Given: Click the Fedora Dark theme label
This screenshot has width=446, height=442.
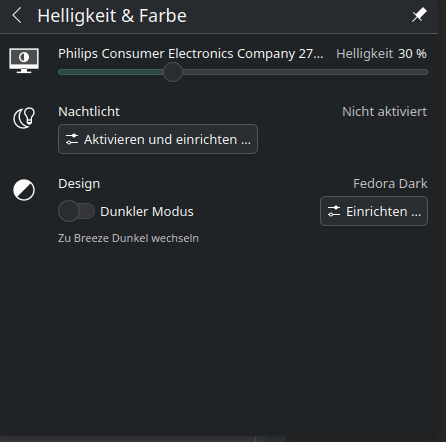Looking at the screenshot, I should (390, 184).
